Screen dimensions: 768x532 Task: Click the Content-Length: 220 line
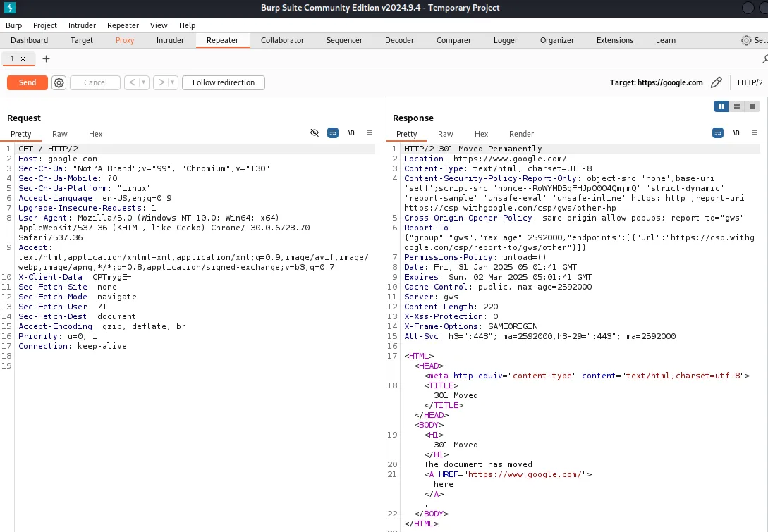pyautogui.click(x=451, y=307)
